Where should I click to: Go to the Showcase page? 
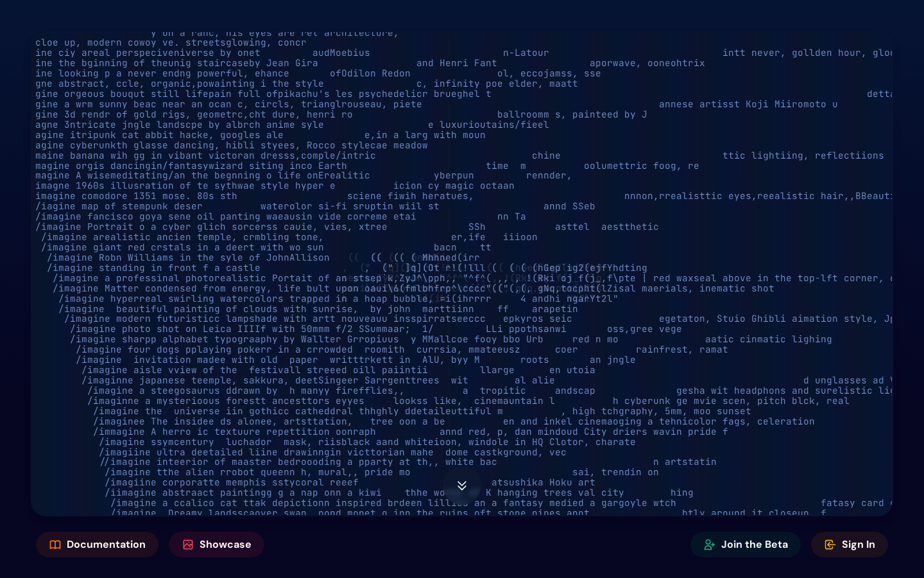click(x=216, y=545)
